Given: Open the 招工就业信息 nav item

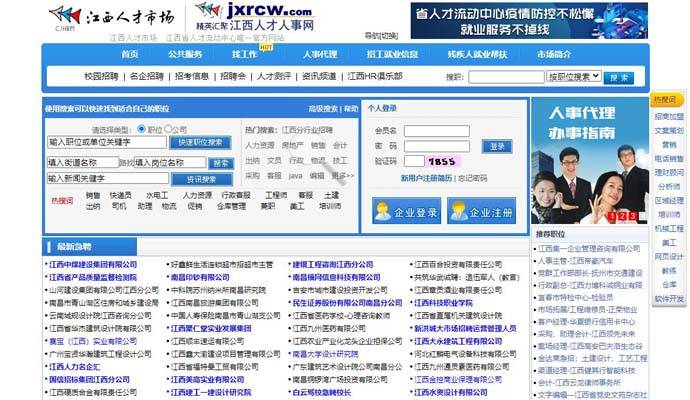Looking at the screenshot, I should click(x=392, y=54).
